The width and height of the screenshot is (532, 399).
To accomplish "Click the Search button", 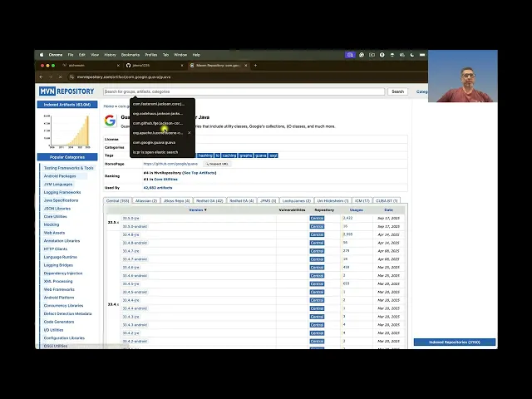I will [397, 91].
